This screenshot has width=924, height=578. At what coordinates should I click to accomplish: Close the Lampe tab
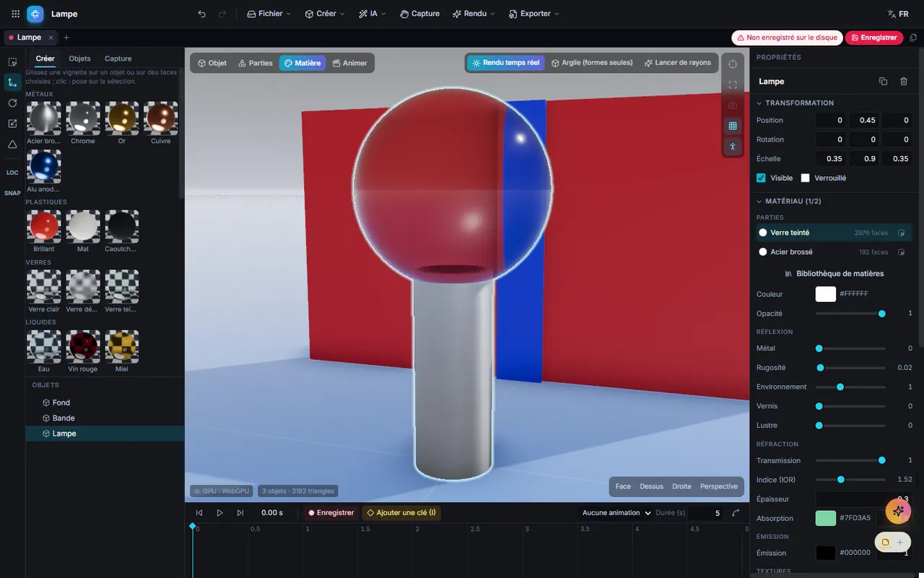point(51,38)
